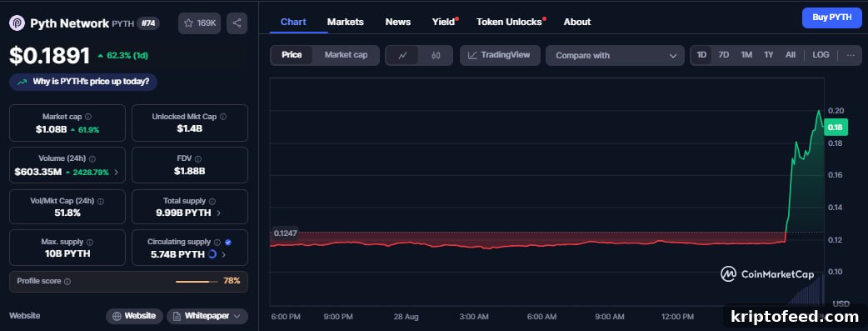The image size is (868, 331).
Task: Click the $603.35M volume value
Action: click(38, 172)
